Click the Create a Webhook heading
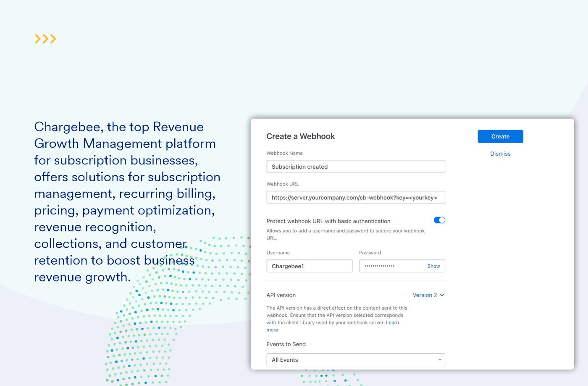 click(301, 136)
